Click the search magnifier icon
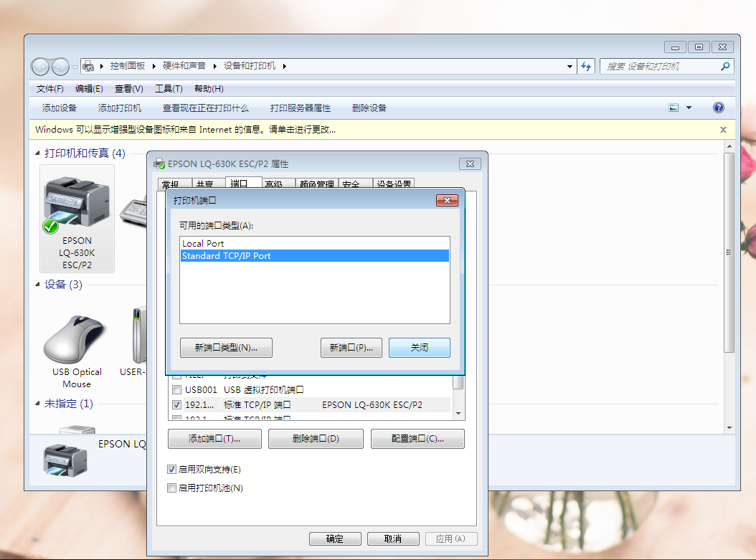Image resolution: width=756 pixels, height=560 pixels. pos(724,67)
